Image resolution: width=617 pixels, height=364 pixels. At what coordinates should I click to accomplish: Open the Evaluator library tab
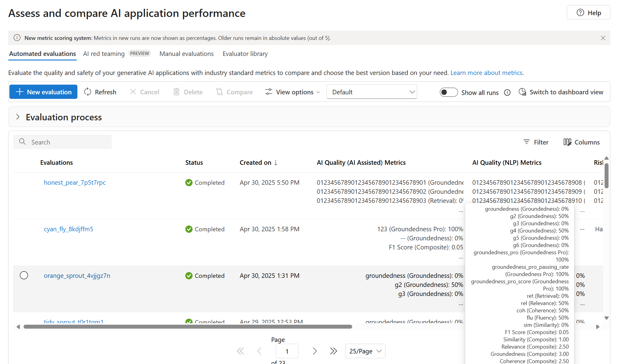click(245, 54)
